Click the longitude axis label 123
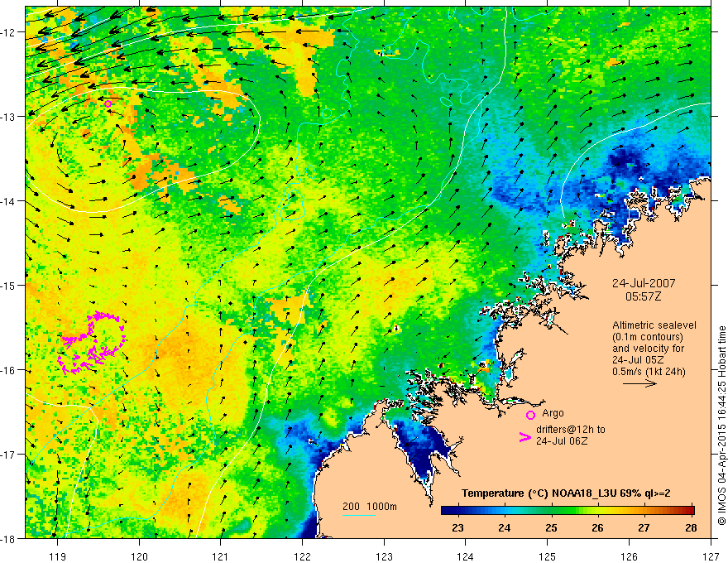This screenshot has width=728, height=563. click(x=384, y=556)
